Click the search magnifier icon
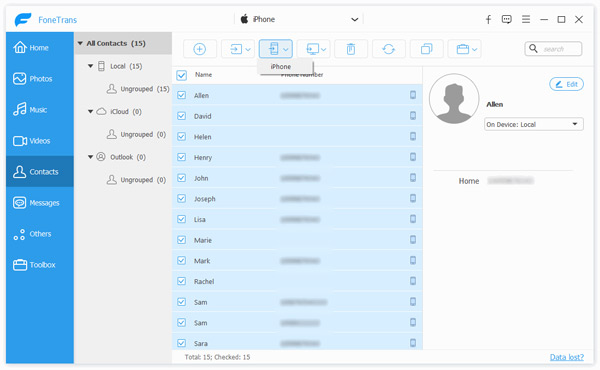The width and height of the screenshot is (600, 370). coord(533,48)
